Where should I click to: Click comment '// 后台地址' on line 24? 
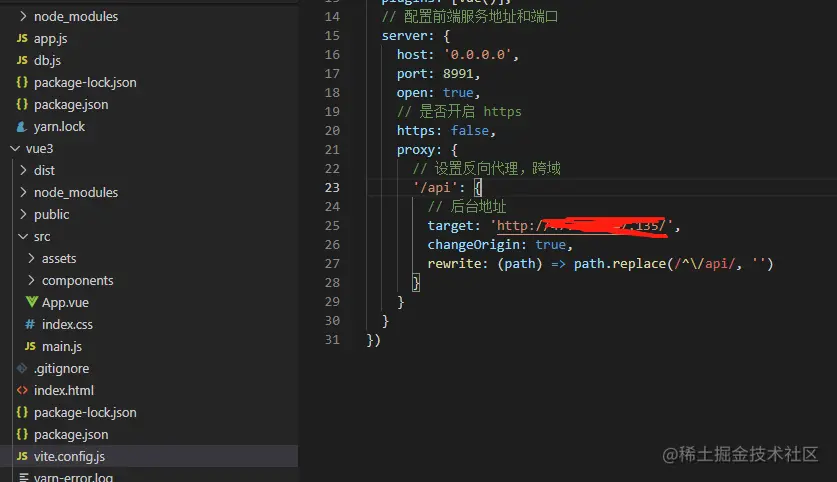[x=467, y=207]
